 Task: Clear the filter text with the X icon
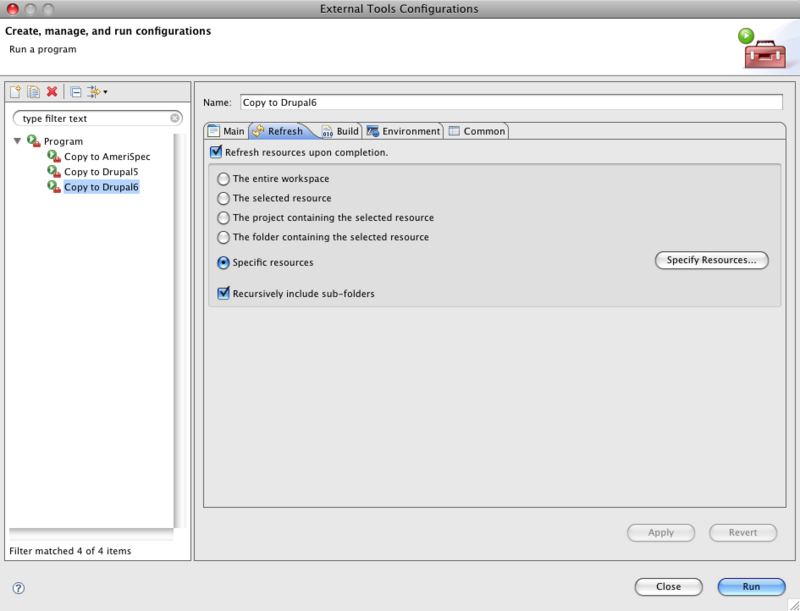pos(175,118)
